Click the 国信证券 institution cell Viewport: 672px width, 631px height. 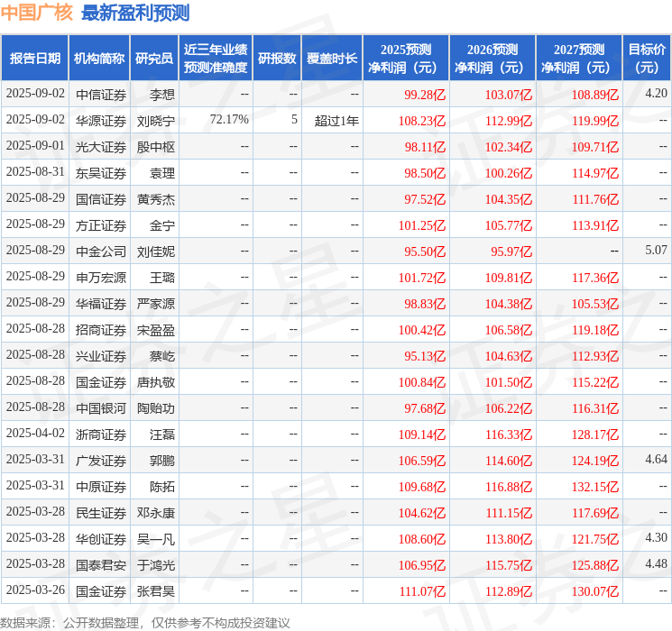tap(101, 199)
